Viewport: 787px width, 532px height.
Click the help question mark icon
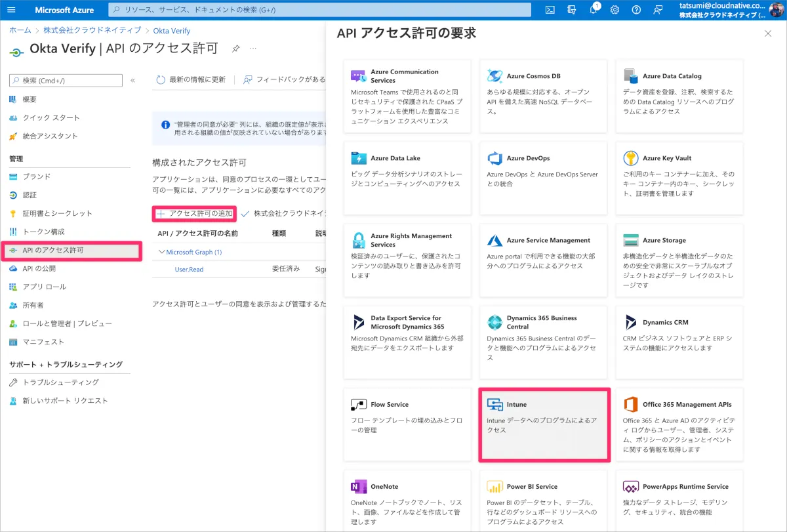(636, 10)
